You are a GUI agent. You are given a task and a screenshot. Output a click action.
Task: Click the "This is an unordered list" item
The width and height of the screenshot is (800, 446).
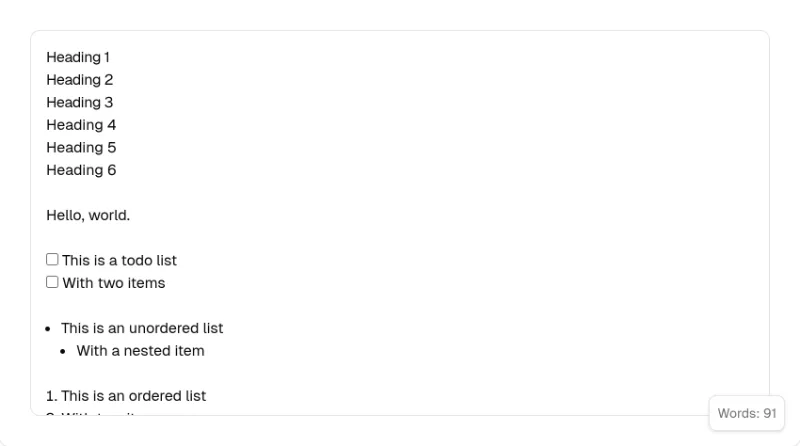(x=142, y=328)
